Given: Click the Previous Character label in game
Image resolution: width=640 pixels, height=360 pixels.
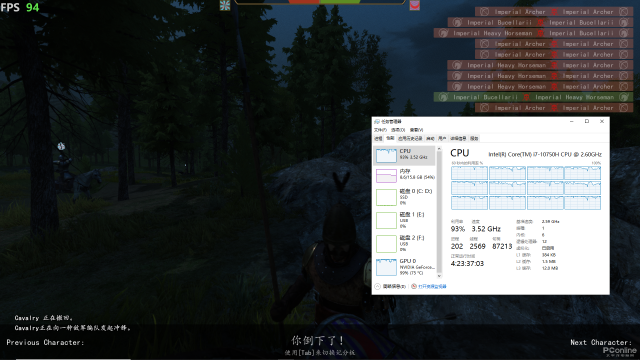Looking at the screenshot, I should tap(45, 342).
